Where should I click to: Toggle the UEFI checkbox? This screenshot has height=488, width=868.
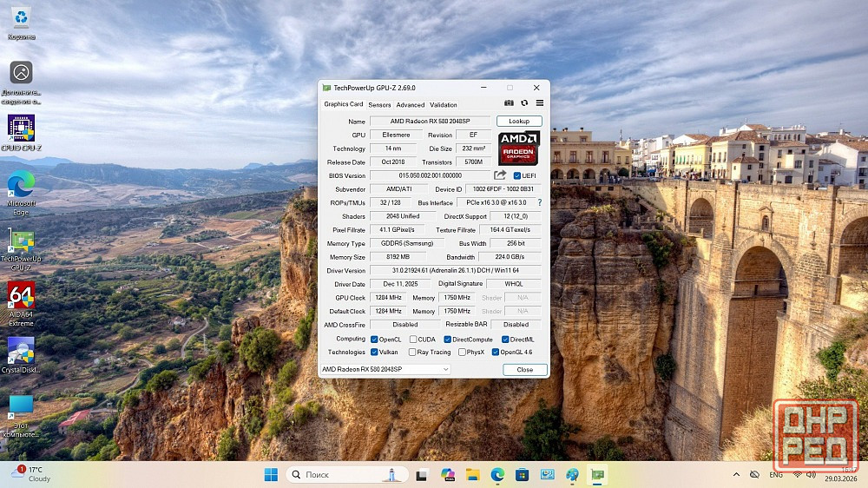(x=517, y=175)
